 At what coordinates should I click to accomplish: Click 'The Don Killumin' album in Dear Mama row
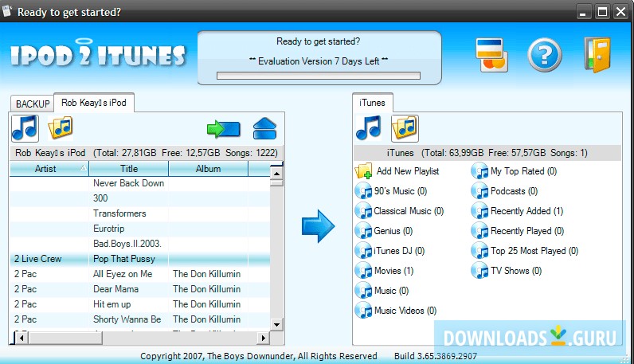tap(206, 289)
